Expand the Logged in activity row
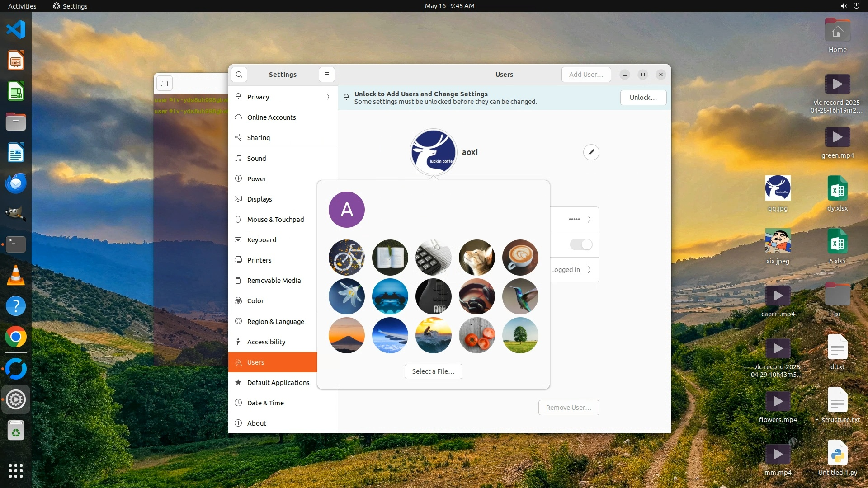 [x=589, y=270]
